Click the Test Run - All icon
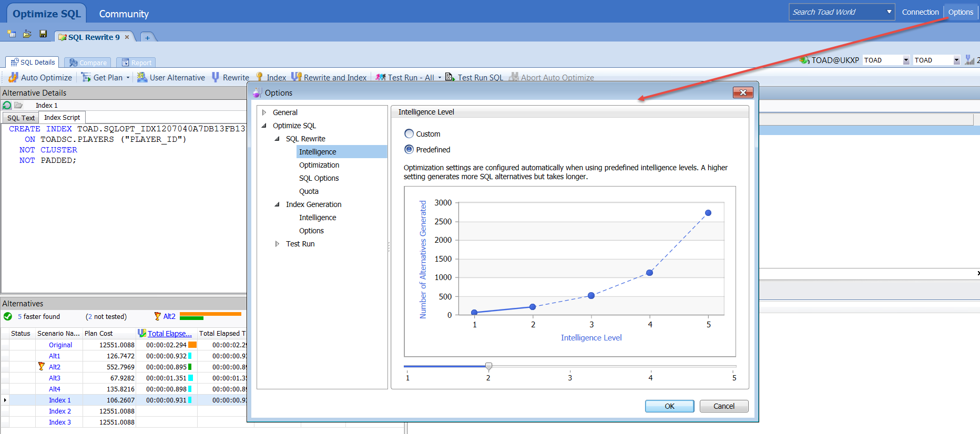Viewport: 980px width, 434px height. pos(381,77)
